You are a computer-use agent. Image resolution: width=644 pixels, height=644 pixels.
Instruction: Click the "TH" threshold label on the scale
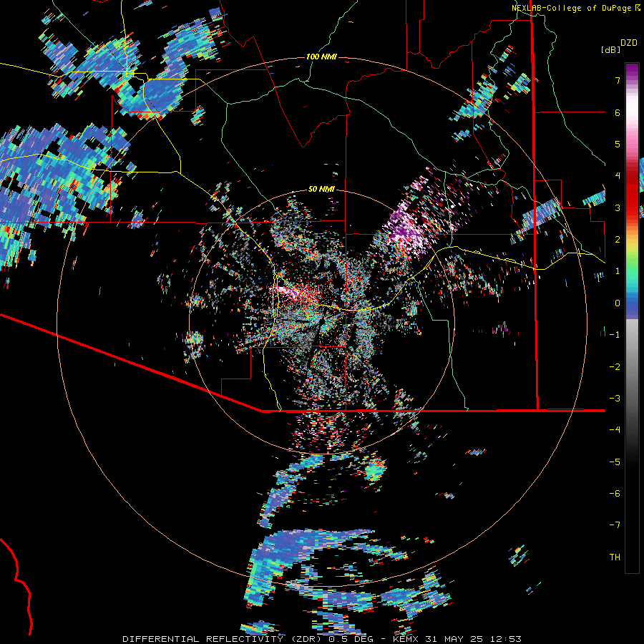[615, 557]
